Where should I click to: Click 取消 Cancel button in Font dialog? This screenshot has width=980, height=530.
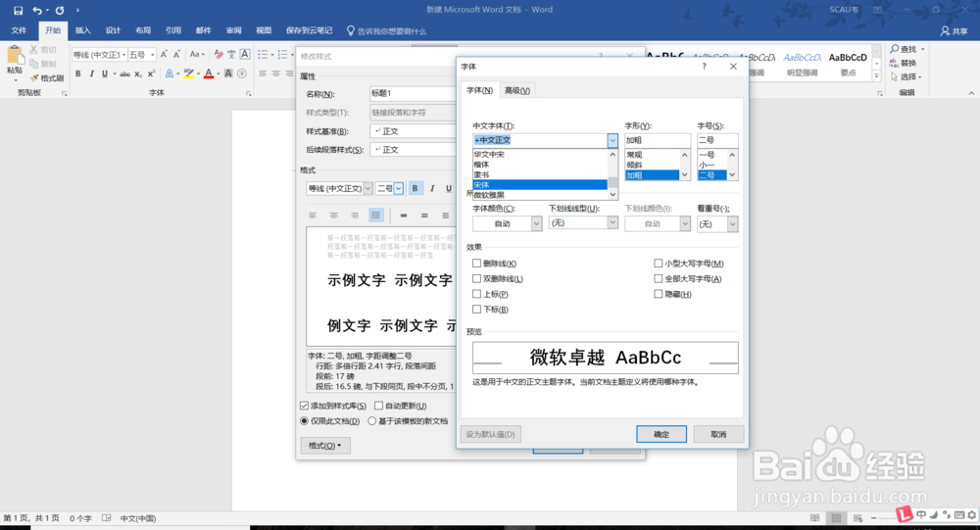click(x=718, y=434)
